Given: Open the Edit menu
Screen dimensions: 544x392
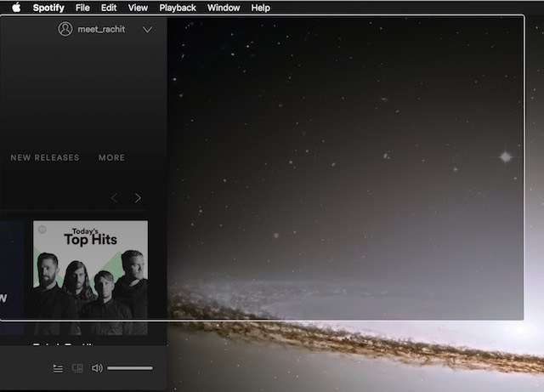Looking at the screenshot, I should [109, 8].
